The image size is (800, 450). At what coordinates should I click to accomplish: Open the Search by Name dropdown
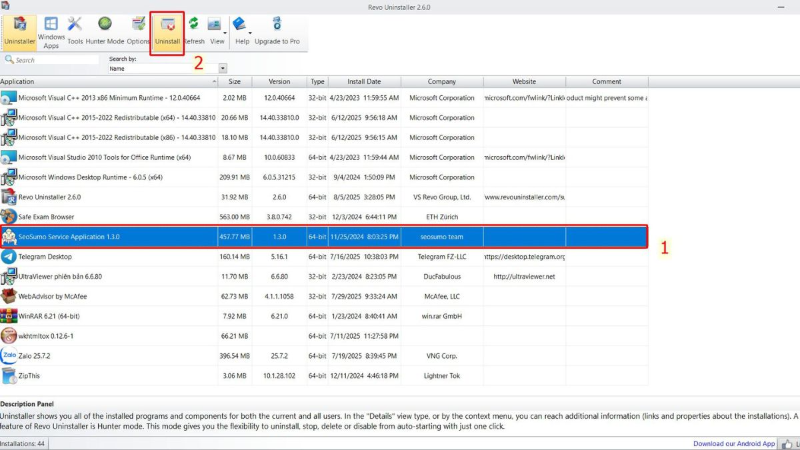222,68
